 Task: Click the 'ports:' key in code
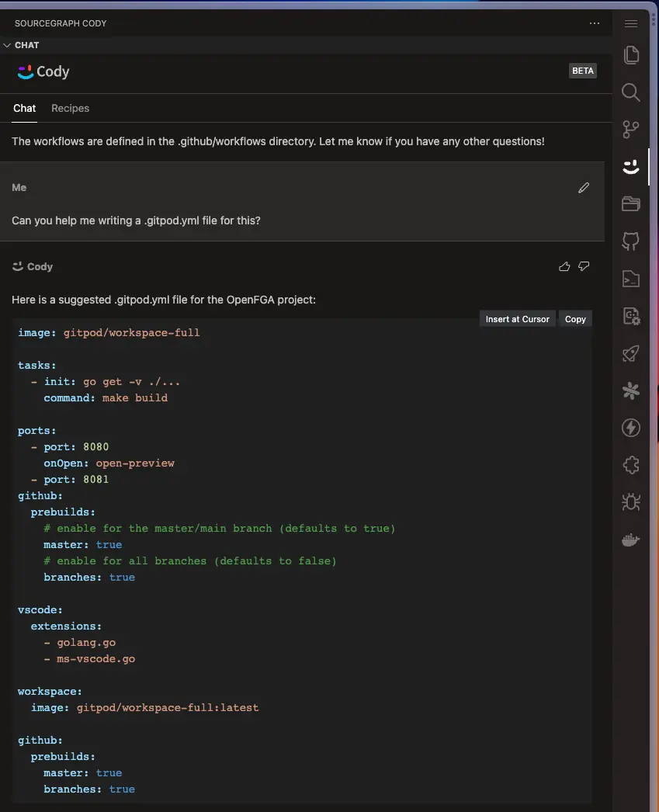(x=36, y=430)
